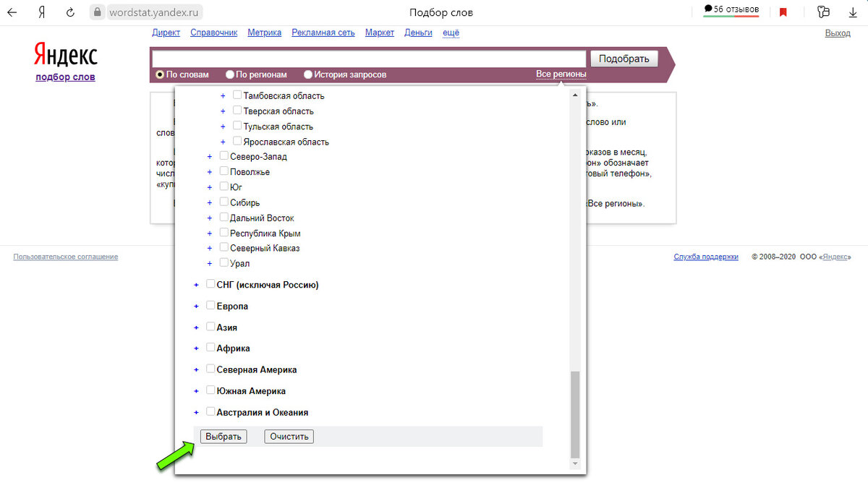Check the Северо-Запад region box

pyautogui.click(x=224, y=156)
